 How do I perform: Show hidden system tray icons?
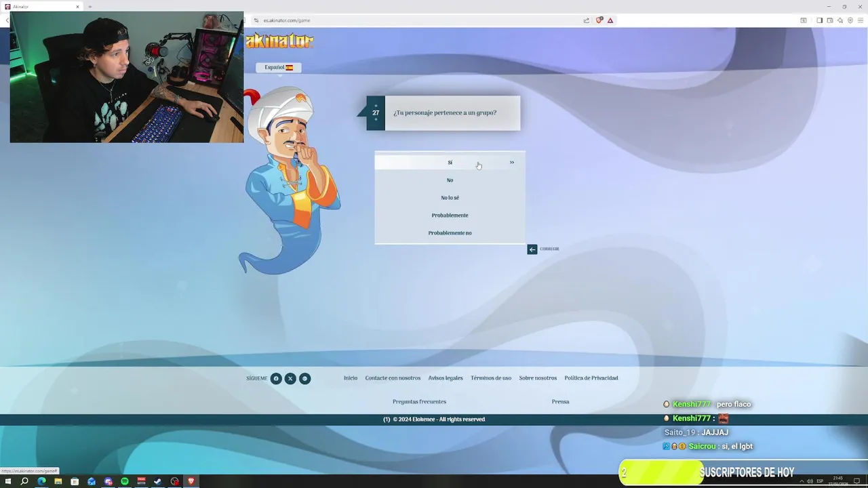click(802, 481)
